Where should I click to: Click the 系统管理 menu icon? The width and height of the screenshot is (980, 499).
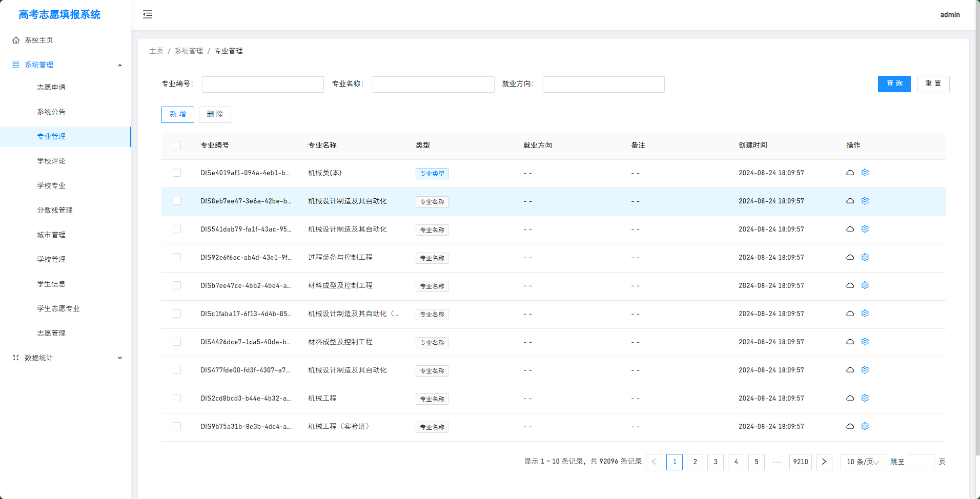point(16,65)
